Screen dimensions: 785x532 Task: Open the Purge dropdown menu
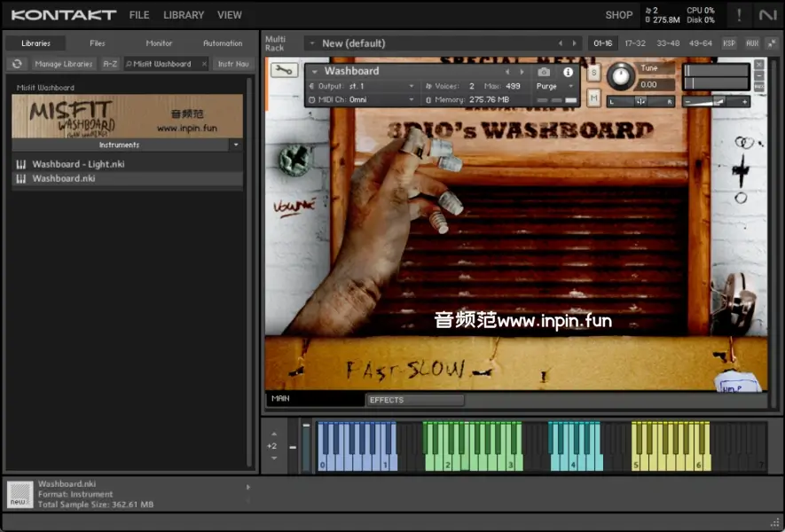pos(555,86)
